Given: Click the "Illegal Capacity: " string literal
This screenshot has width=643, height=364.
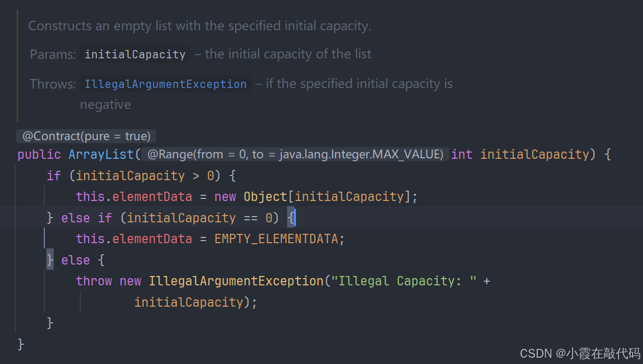Looking at the screenshot, I should click(404, 281).
